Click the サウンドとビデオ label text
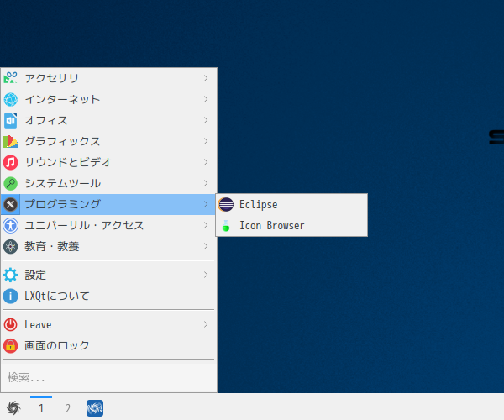 pyautogui.click(x=68, y=162)
